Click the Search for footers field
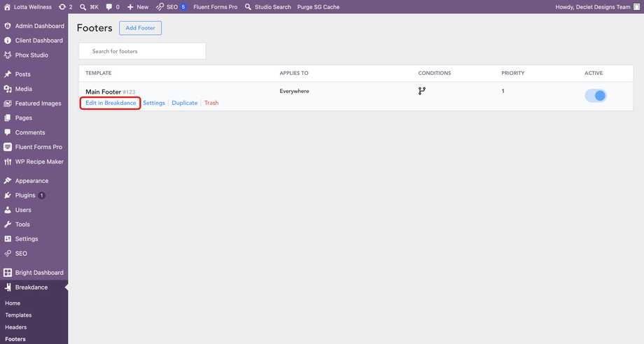This screenshot has height=344, width=644. point(142,51)
